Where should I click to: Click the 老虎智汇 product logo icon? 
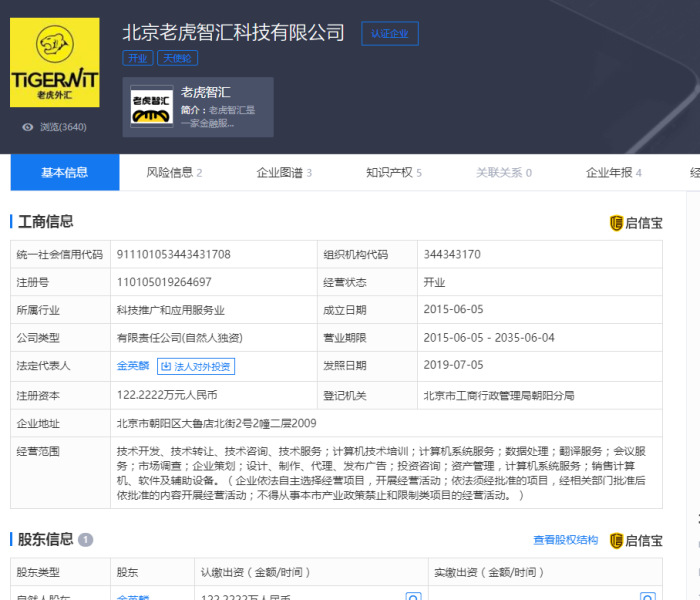(x=152, y=108)
